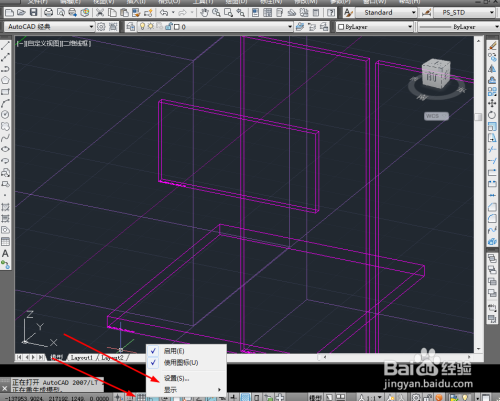Image resolution: width=500 pixels, height=401 pixels.
Task: Close the command line with its X
Action: (x=5, y=388)
